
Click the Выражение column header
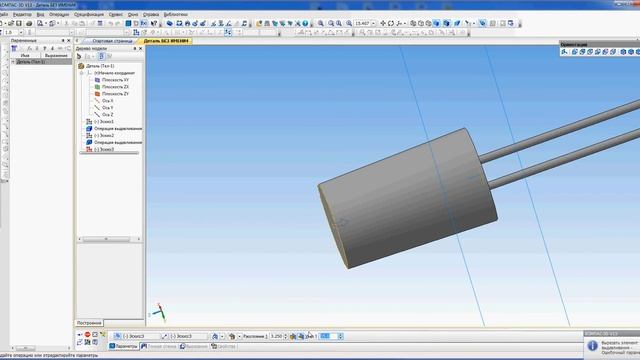pos(56,55)
